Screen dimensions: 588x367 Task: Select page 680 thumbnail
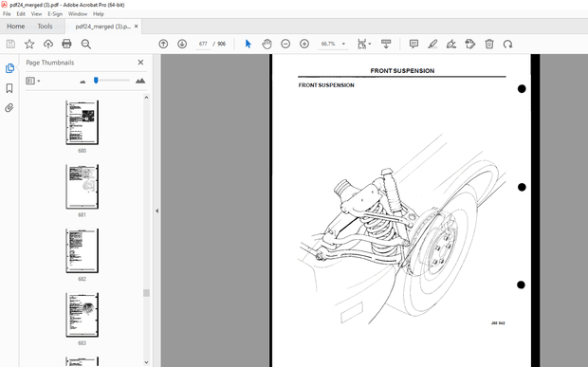pos(83,122)
